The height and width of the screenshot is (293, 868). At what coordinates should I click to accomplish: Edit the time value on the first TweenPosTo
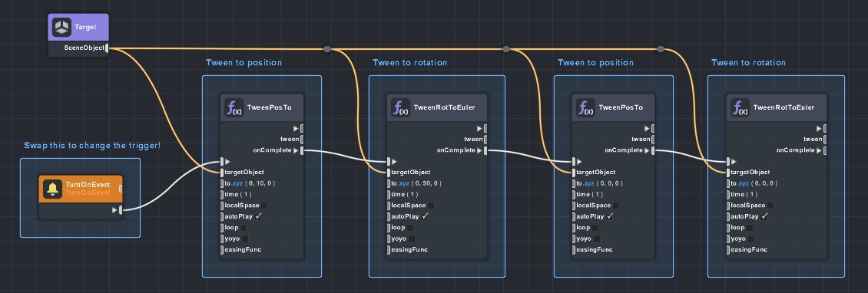coord(247,194)
